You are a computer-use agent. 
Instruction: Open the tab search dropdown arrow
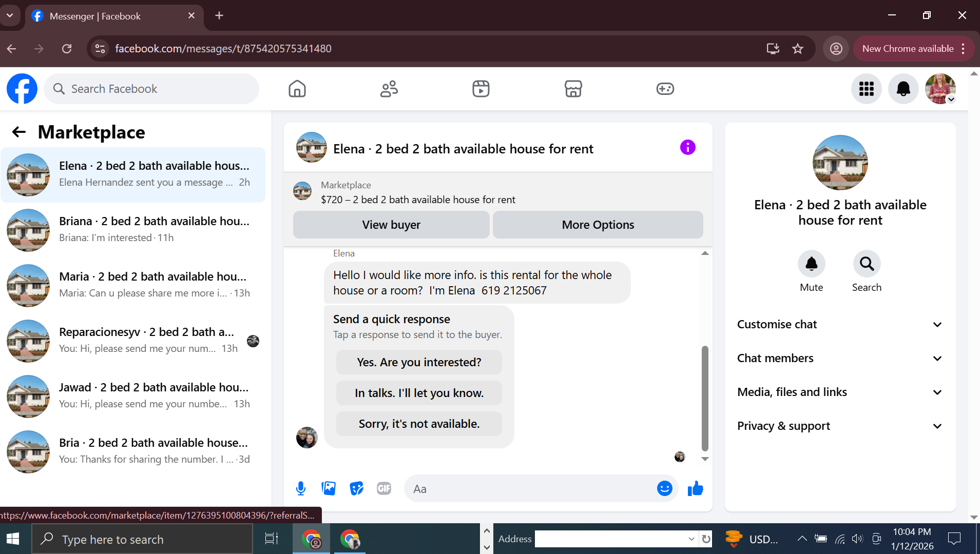tap(10, 15)
